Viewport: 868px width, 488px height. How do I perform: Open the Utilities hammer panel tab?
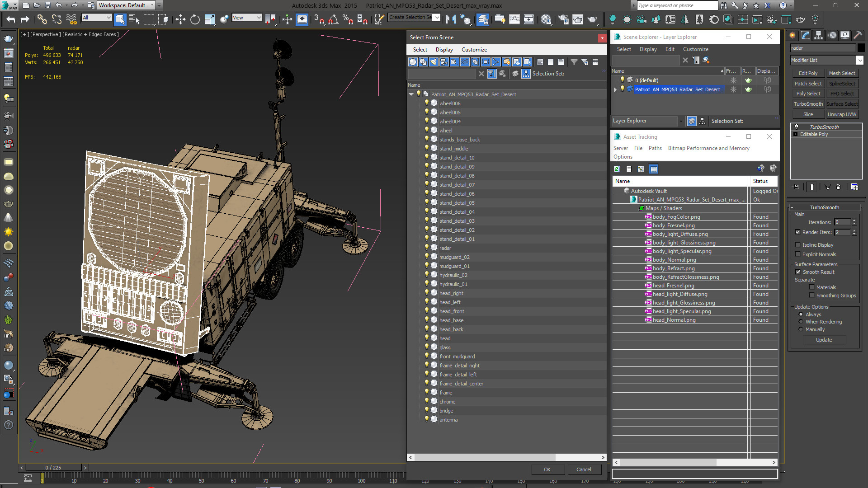click(858, 35)
